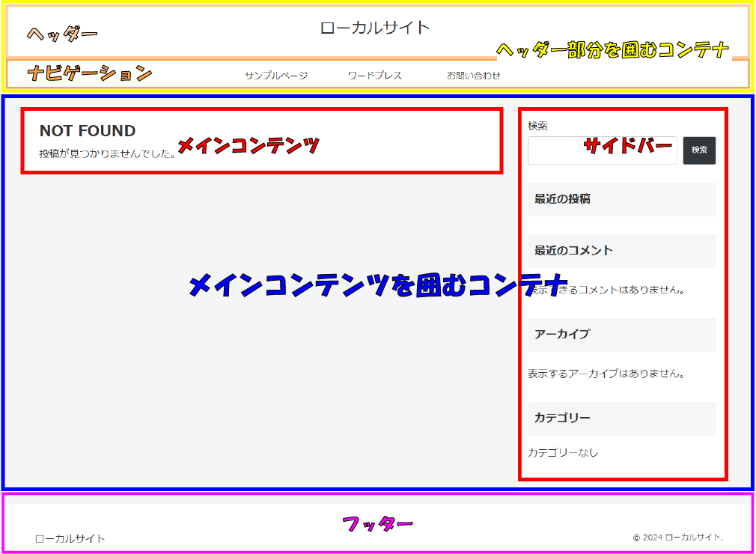Image resolution: width=756 pixels, height=554 pixels.
Task: Click the NOT FOUND heading
Action: [x=88, y=131]
